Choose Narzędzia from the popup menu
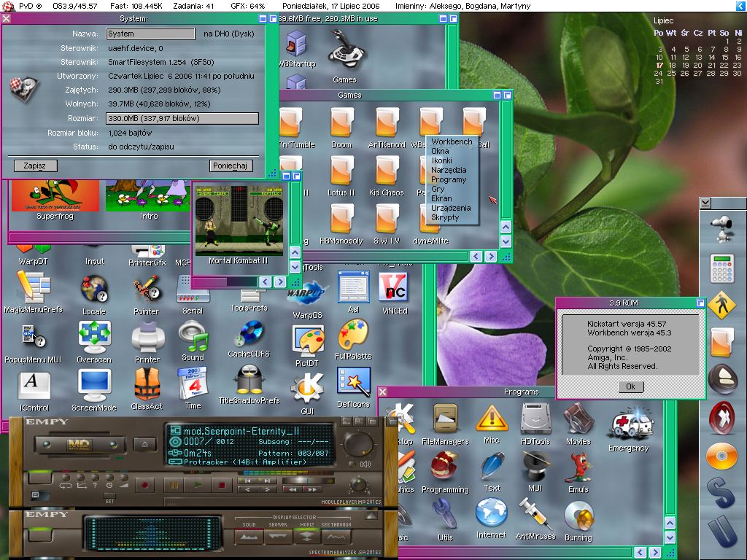Viewport: 747px width, 560px height. click(452, 170)
